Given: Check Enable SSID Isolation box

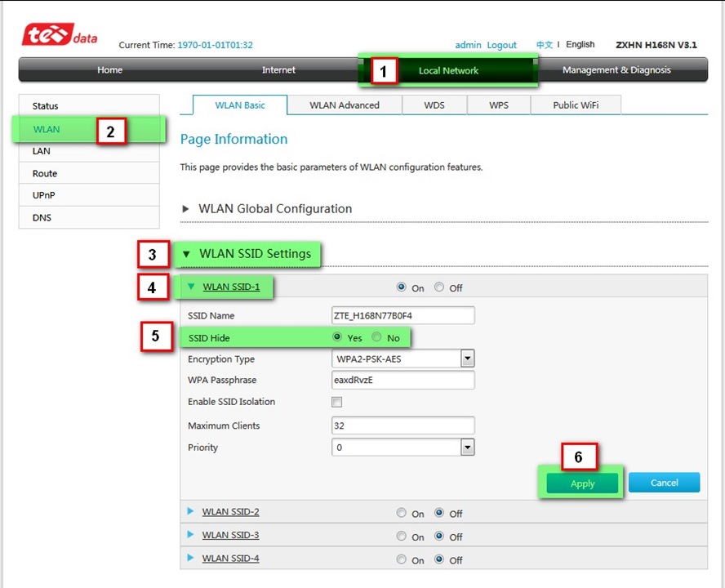Looking at the screenshot, I should point(337,402).
